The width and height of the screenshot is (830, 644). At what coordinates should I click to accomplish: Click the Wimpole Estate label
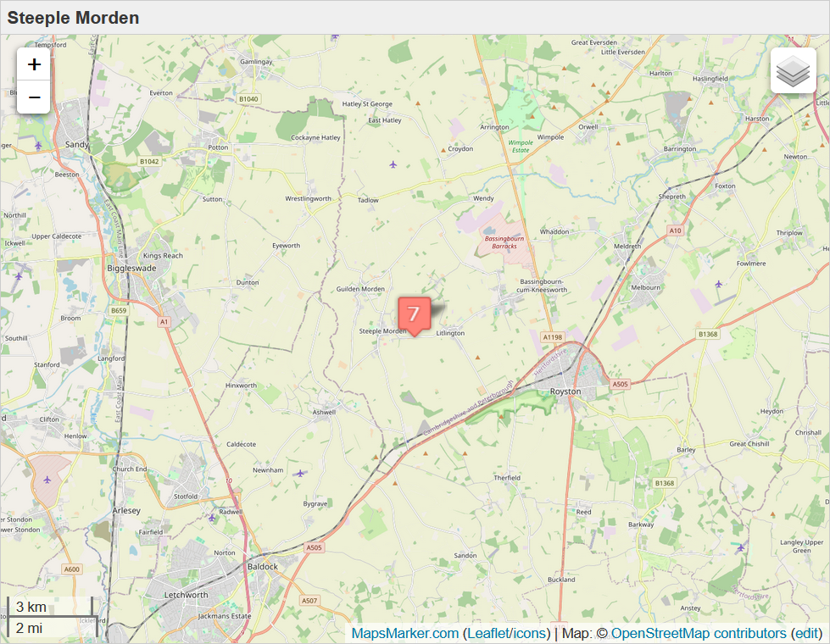coord(521,146)
